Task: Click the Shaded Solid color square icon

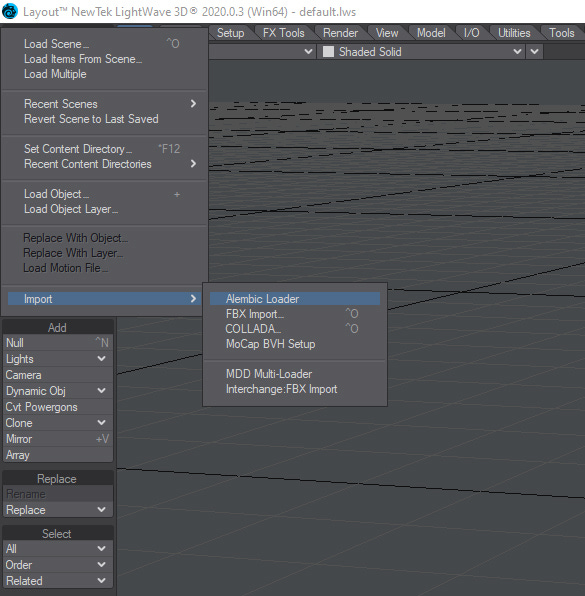Action: tap(328, 52)
